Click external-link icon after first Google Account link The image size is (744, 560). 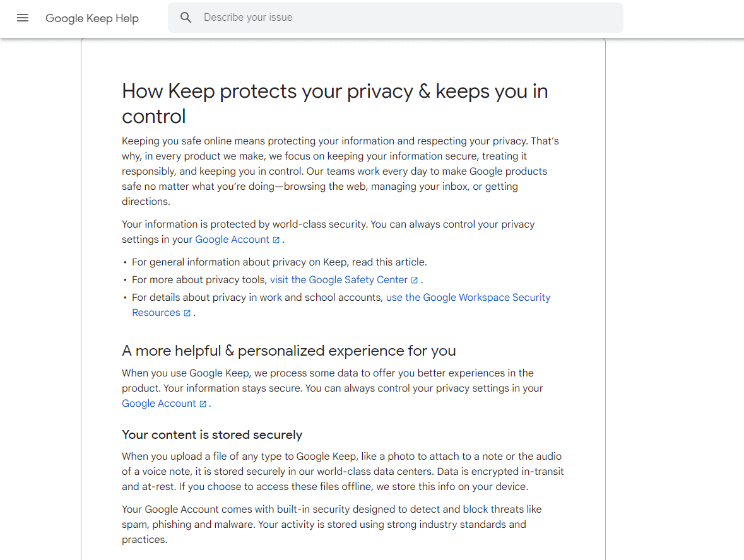276,240
